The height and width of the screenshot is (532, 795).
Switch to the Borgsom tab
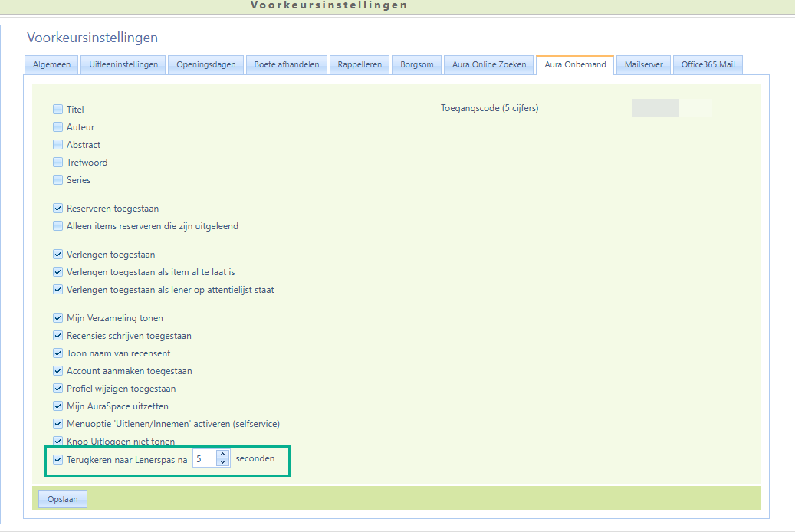[417, 65]
